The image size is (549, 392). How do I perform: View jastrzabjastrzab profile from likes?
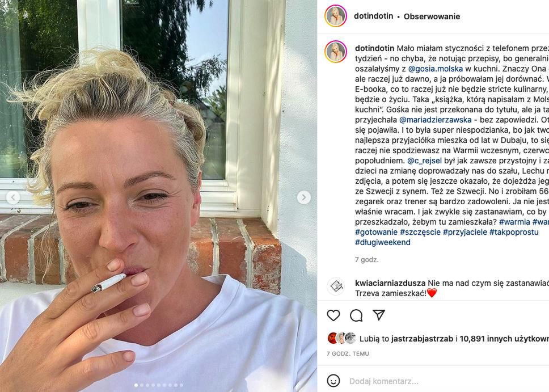pyautogui.click(x=423, y=339)
